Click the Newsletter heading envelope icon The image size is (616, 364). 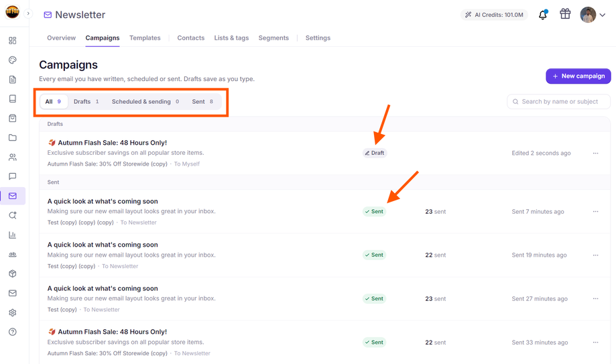[x=48, y=15]
